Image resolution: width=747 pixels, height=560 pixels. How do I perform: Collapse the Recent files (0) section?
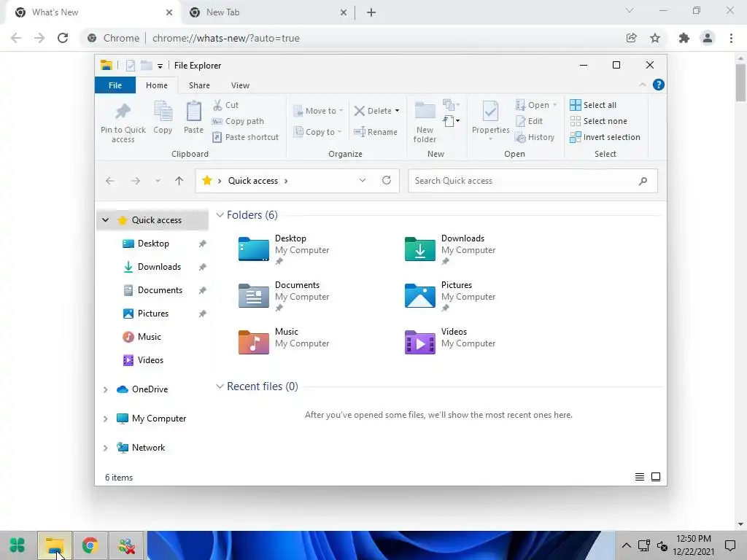220,386
